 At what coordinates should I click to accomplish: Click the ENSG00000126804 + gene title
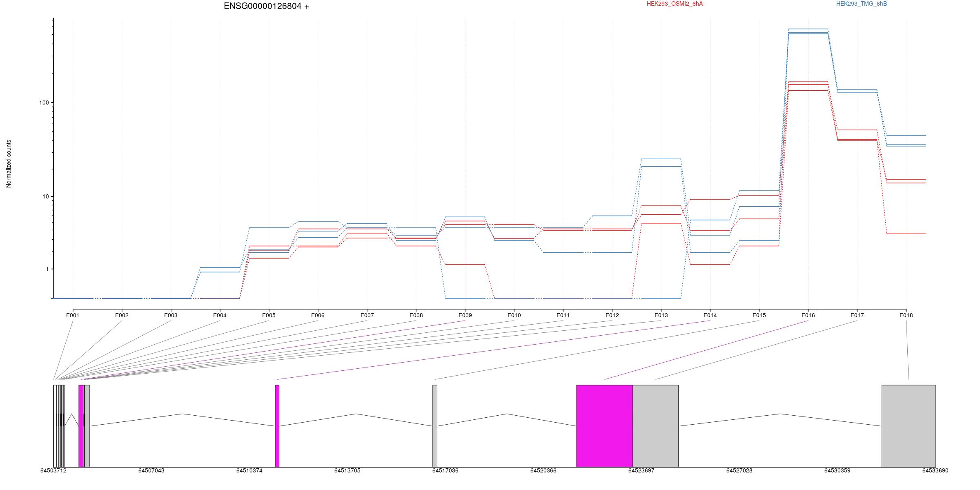(x=266, y=6)
